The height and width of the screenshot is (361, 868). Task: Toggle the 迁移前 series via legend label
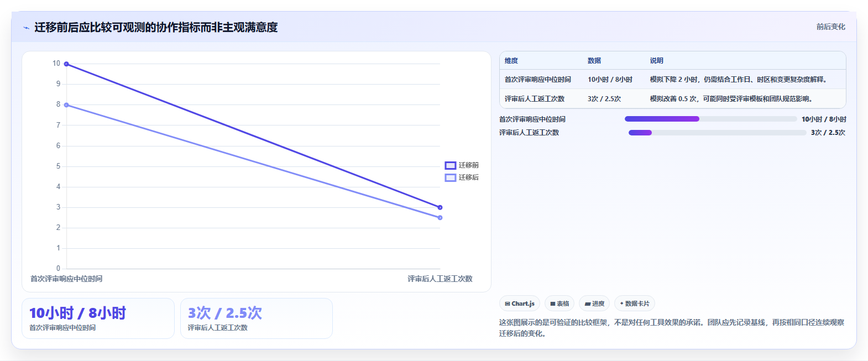(x=469, y=165)
